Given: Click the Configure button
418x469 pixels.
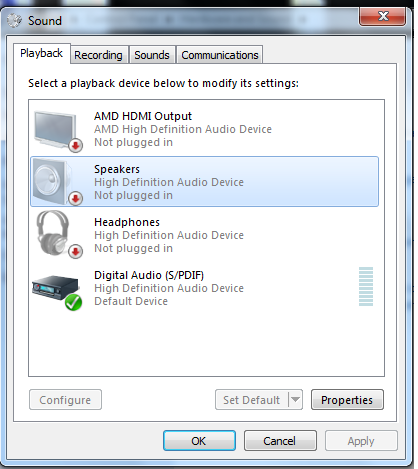Looking at the screenshot, I should (65, 400).
